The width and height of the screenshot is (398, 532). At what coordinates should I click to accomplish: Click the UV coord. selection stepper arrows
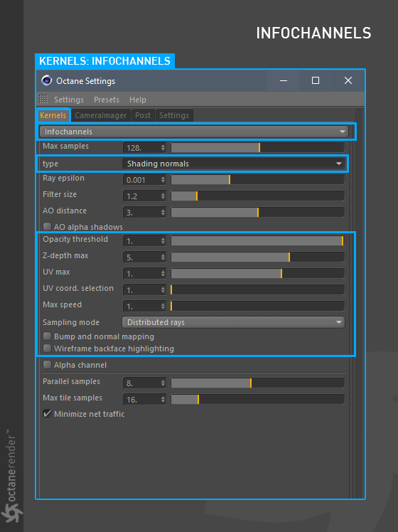point(163,289)
